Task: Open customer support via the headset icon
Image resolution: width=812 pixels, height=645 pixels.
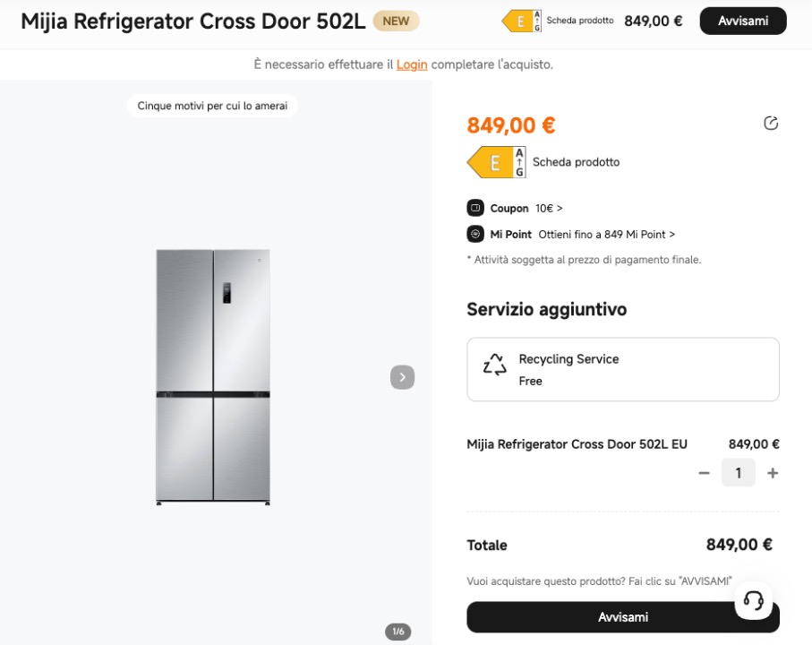Action: coord(753,601)
